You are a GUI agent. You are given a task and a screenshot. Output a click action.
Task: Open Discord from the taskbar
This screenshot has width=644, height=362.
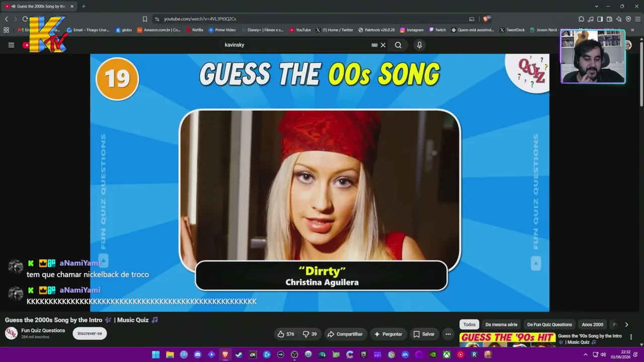tap(198, 354)
